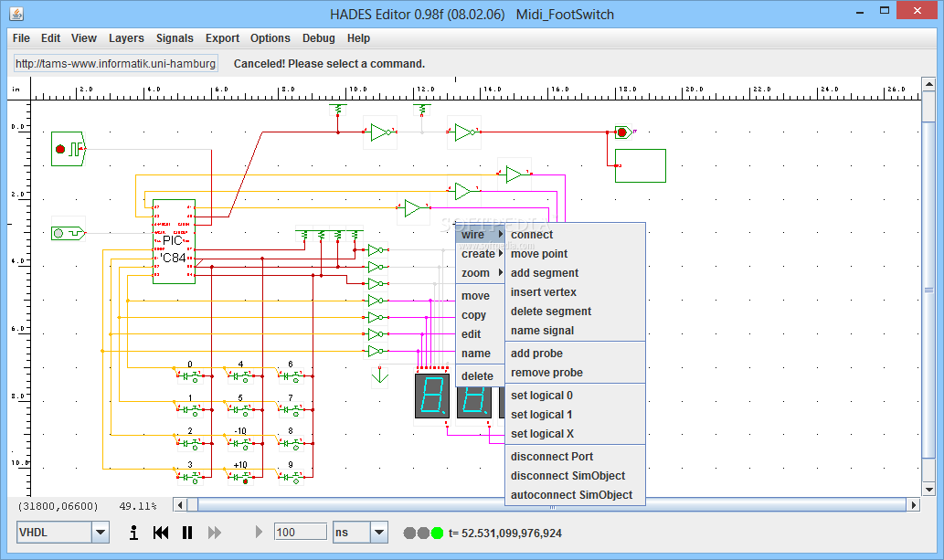Toggle keypad switch labeled 4
The width and height of the screenshot is (944, 560).
click(x=241, y=376)
